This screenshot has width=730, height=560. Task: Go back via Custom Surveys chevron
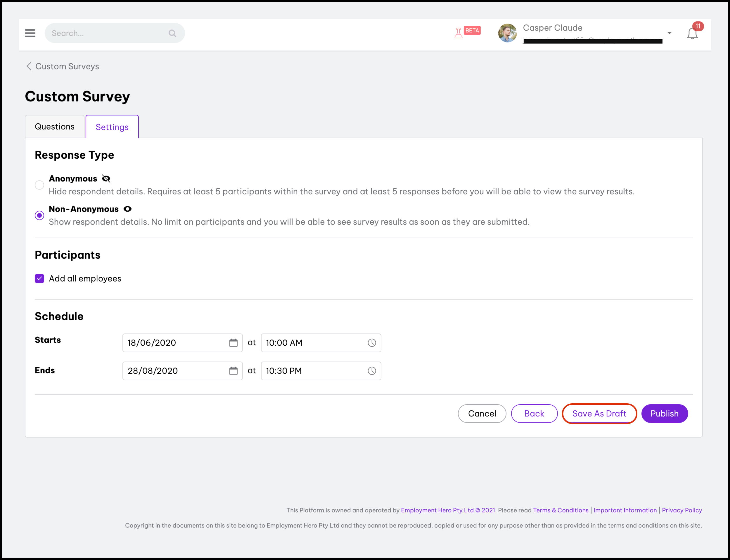pyautogui.click(x=29, y=66)
